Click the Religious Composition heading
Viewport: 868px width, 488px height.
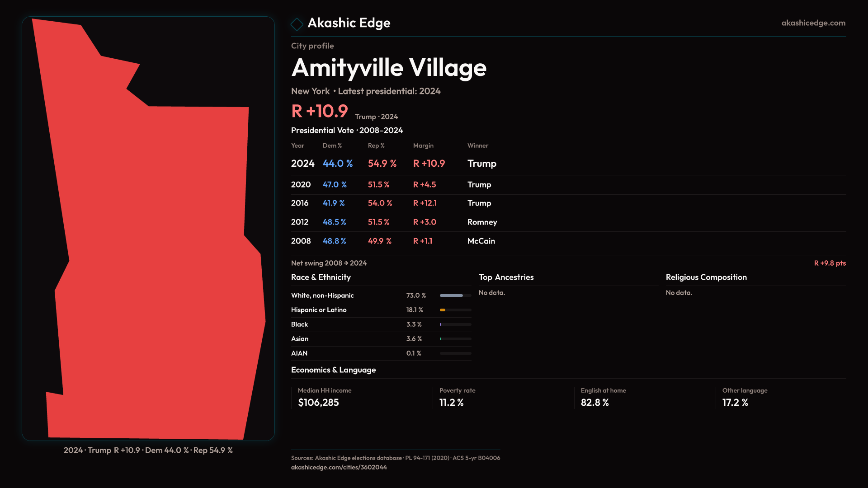tap(706, 277)
